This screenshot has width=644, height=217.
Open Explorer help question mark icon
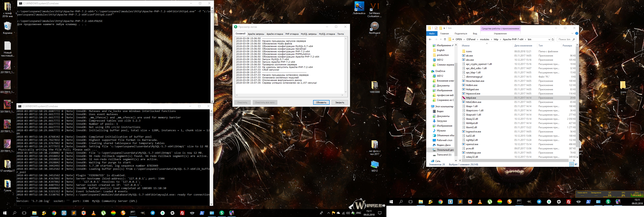577,34
